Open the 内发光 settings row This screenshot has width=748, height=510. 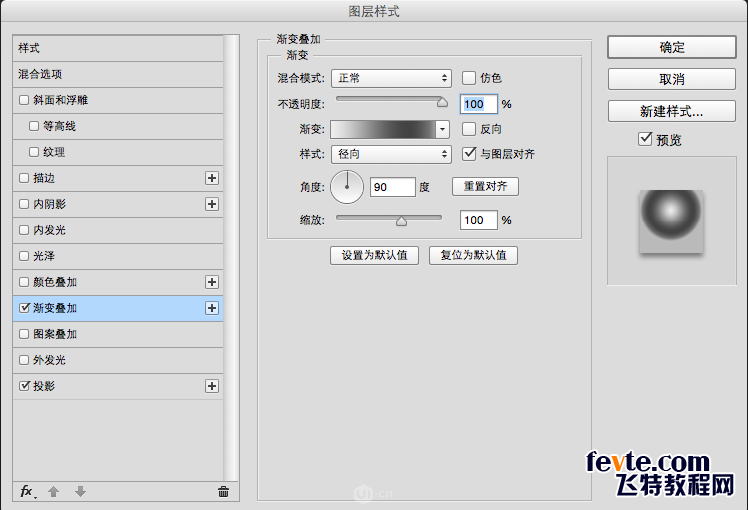click(118, 230)
